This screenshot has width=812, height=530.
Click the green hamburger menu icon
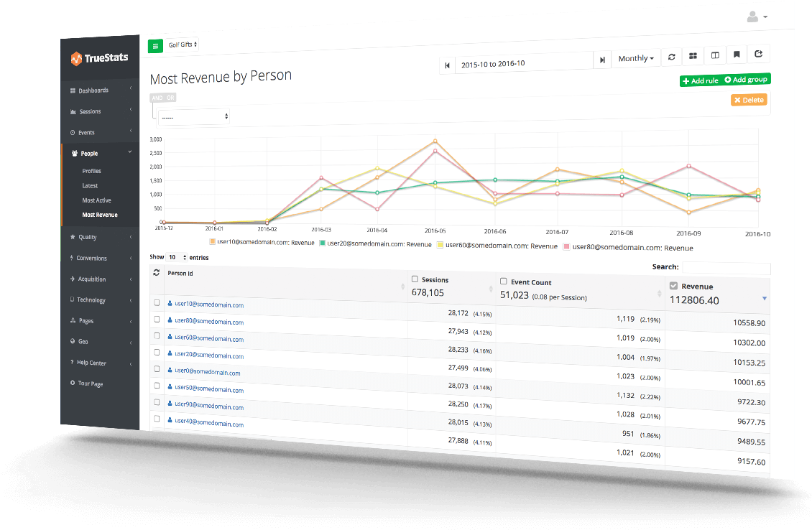[x=155, y=46]
